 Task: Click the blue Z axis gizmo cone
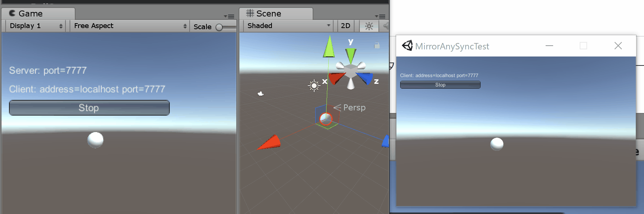[x=365, y=78]
